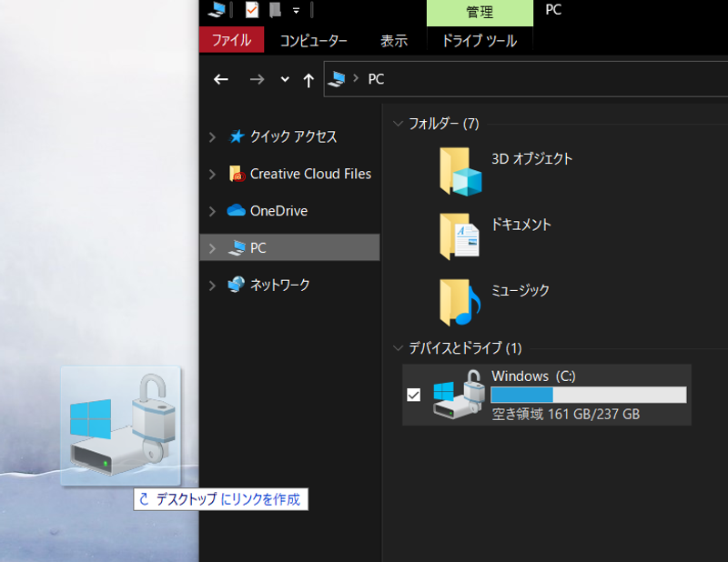This screenshot has width=728, height=562.
Task: Expand the クイック アクセス tree node
Action: (212, 137)
